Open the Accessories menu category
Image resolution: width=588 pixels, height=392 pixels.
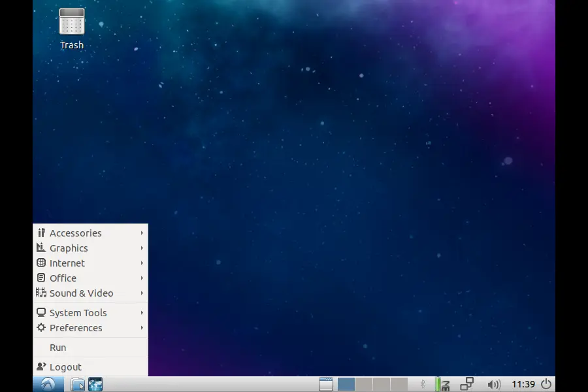tap(90, 233)
